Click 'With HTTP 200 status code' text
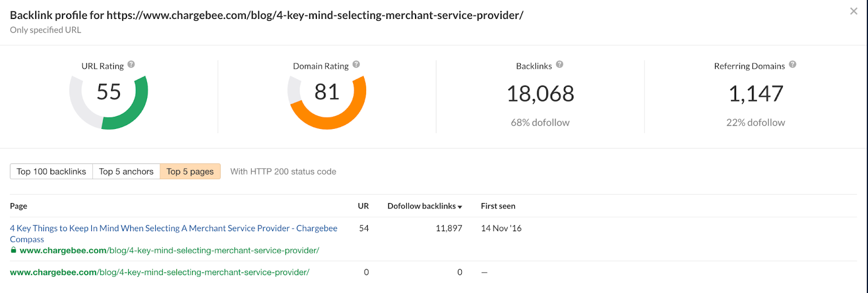Image resolution: width=868 pixels, height=293 pixels. (x=283, y=171)
